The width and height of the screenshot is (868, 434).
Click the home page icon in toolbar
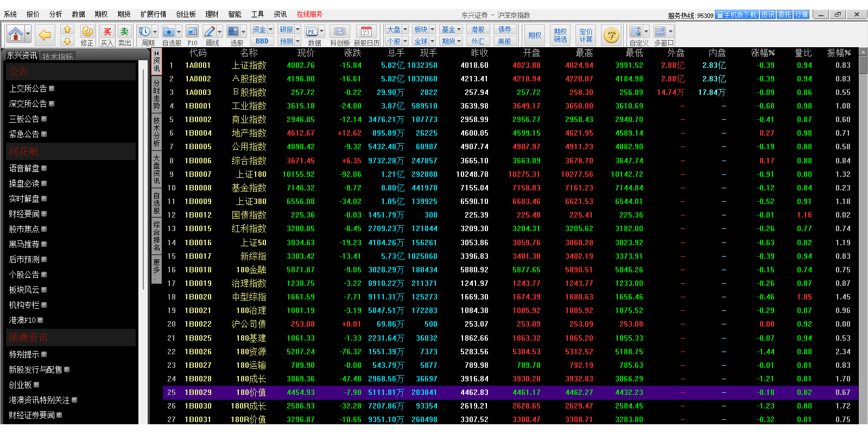point(15,35)
